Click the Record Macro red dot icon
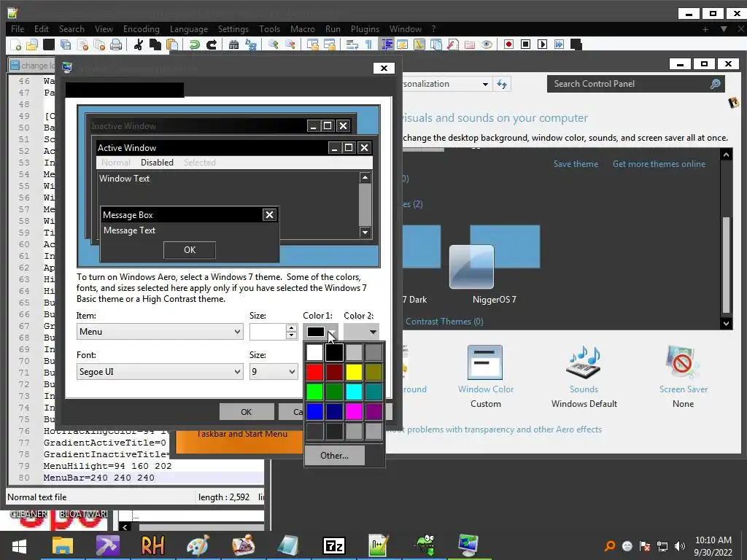This screenshot has height=560, width=747. click(508, 44)
